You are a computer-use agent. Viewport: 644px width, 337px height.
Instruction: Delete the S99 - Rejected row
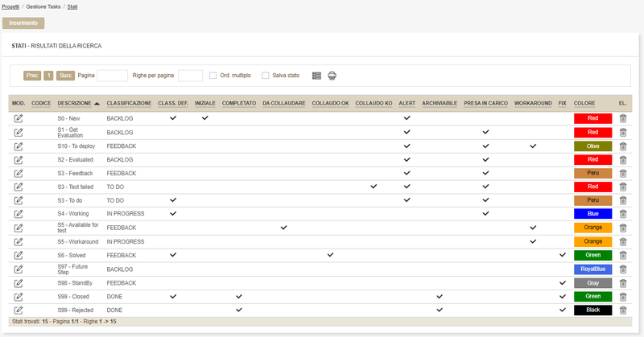pos(622,310)
